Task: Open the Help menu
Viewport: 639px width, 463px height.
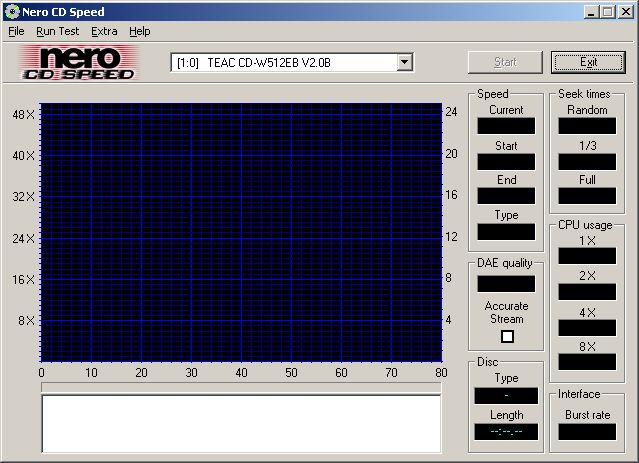Action: tap(140, 31)
